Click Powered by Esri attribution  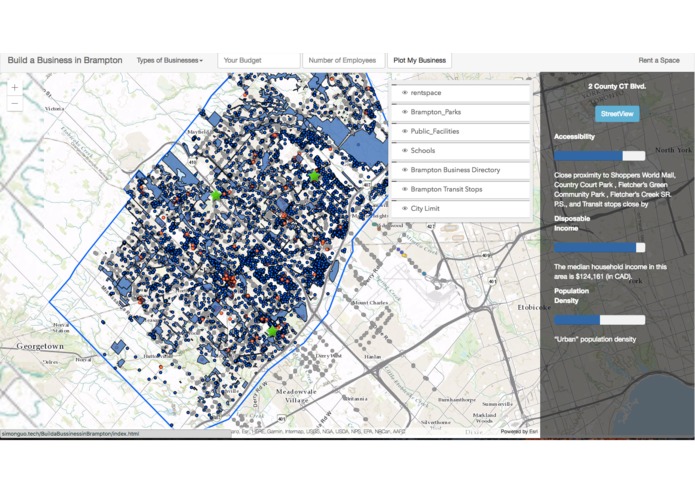click(519, 432)
